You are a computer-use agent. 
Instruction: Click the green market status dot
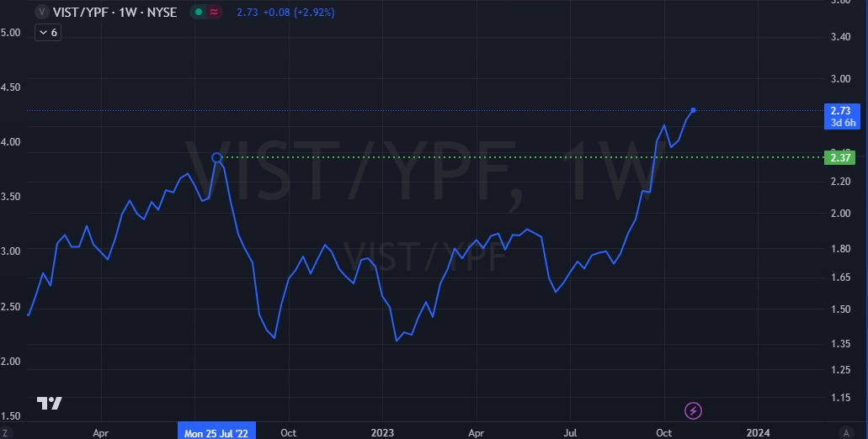click(197, 13)
